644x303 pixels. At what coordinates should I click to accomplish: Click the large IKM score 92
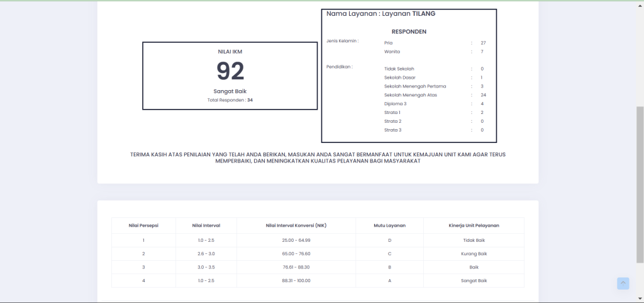[x=230, y=72]
